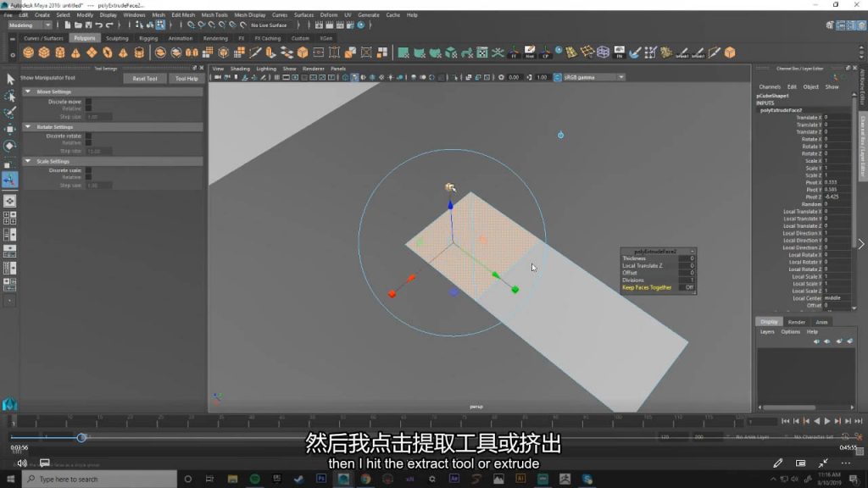Create a polygon torus from the shelf

click(x=107, y=53)
